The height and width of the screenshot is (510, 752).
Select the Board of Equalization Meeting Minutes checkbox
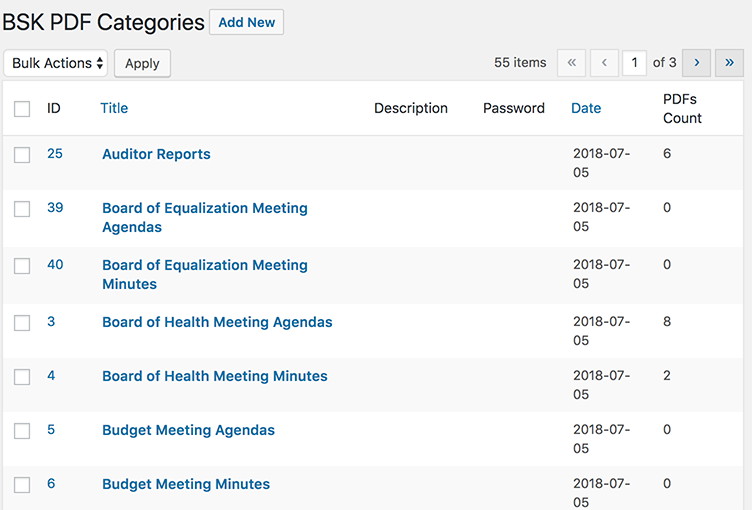(x=22, y=266)
